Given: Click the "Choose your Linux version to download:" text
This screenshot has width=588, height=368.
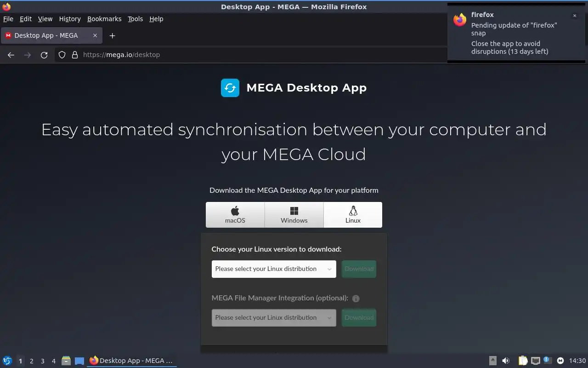Looking at the screenshot, I should coord(277,249).
